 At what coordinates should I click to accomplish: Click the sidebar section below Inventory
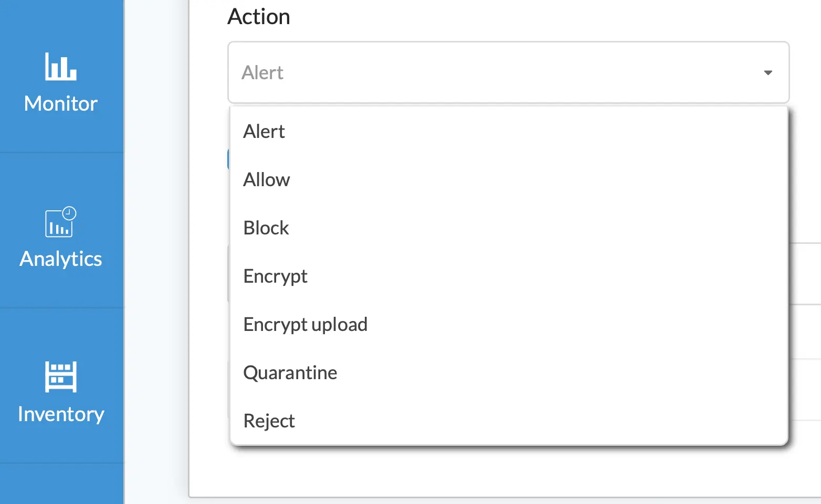click(61, 485)
